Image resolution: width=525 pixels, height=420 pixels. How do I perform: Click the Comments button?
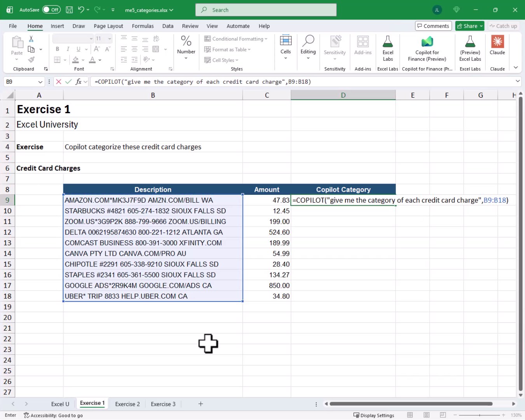click(x=433, y=26)
